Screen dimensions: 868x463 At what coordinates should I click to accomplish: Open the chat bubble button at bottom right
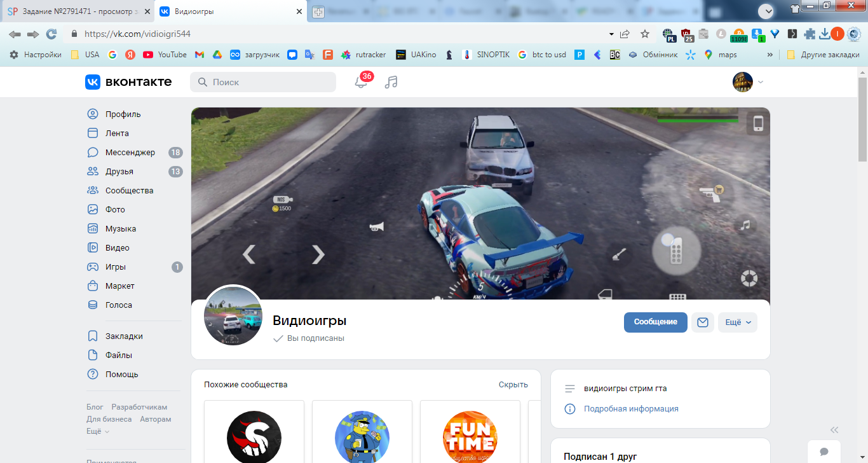pos(824,452)
